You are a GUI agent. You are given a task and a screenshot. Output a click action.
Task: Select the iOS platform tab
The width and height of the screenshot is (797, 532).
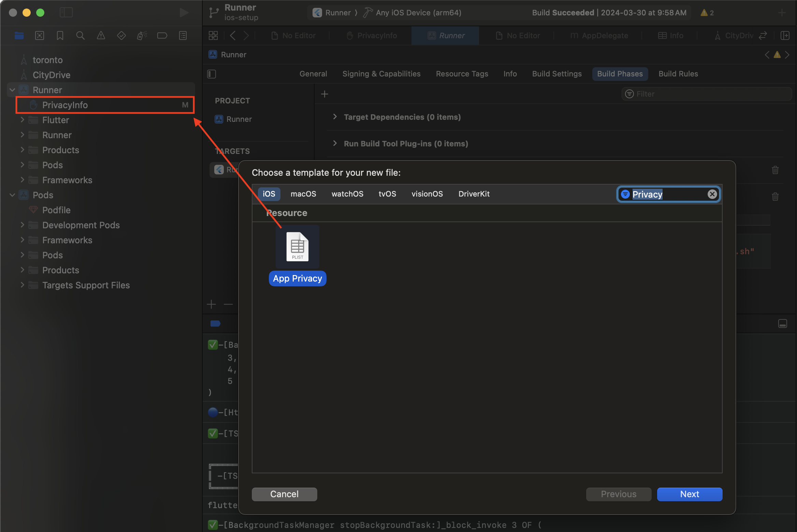[269, 194]
